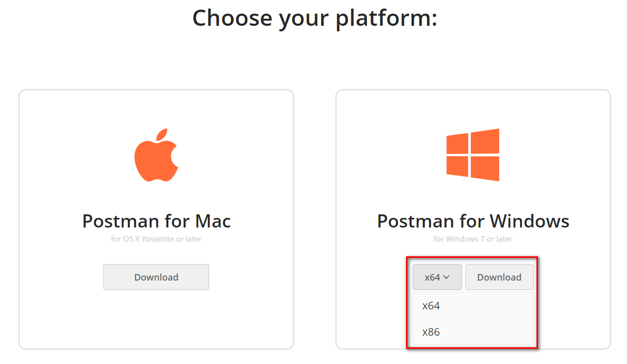Select the Windows icon above Postman for Windows

tap(473, 154)
